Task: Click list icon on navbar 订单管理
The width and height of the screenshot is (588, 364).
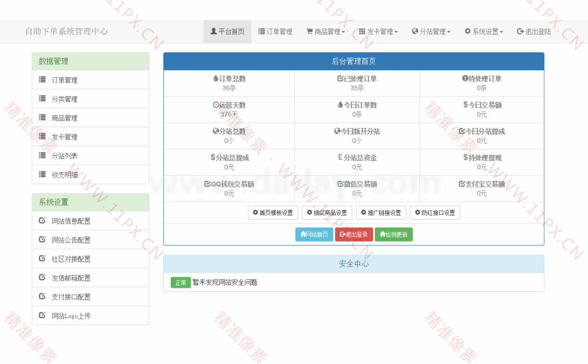Action: pyautogui.click(x=261, y=31)
